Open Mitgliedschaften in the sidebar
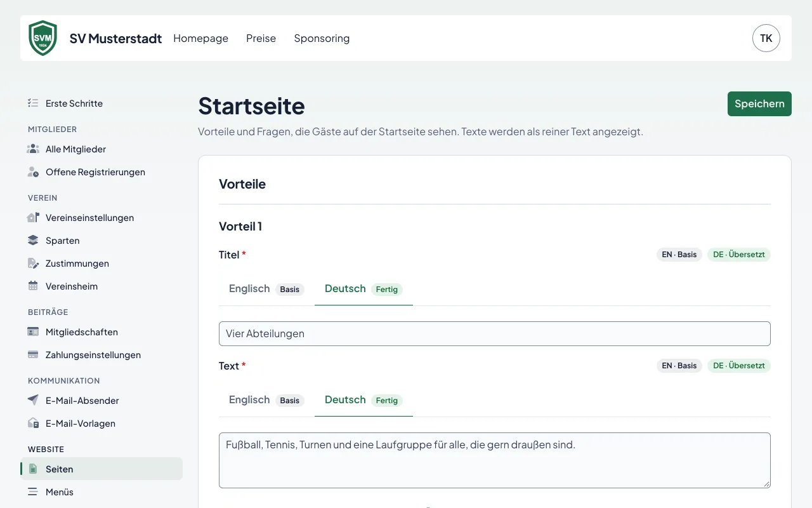812x508 pixels. coord(101,331)
